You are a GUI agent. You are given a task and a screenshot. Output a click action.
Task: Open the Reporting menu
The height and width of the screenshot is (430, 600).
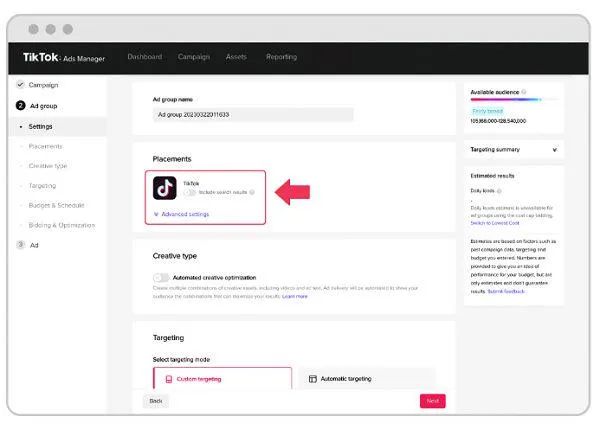(x=281, y=57)
